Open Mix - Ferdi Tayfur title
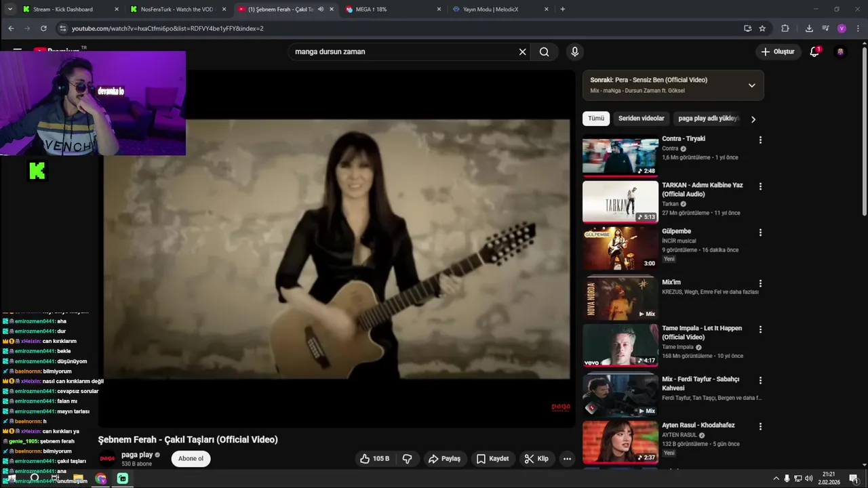 click(x=701, y=384)
